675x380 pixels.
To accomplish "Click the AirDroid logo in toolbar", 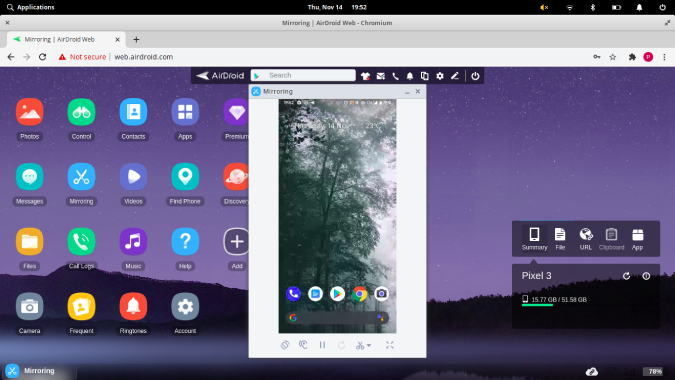I will click(x=220, y=76).
